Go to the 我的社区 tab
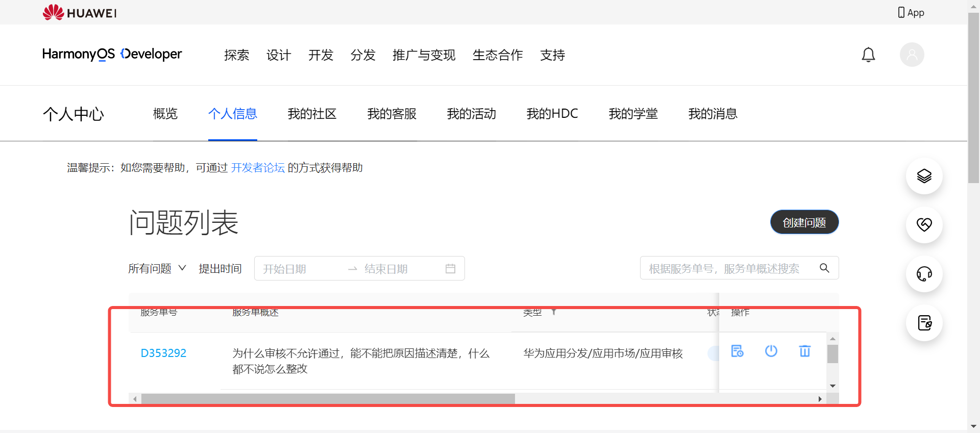 (312, 114)
